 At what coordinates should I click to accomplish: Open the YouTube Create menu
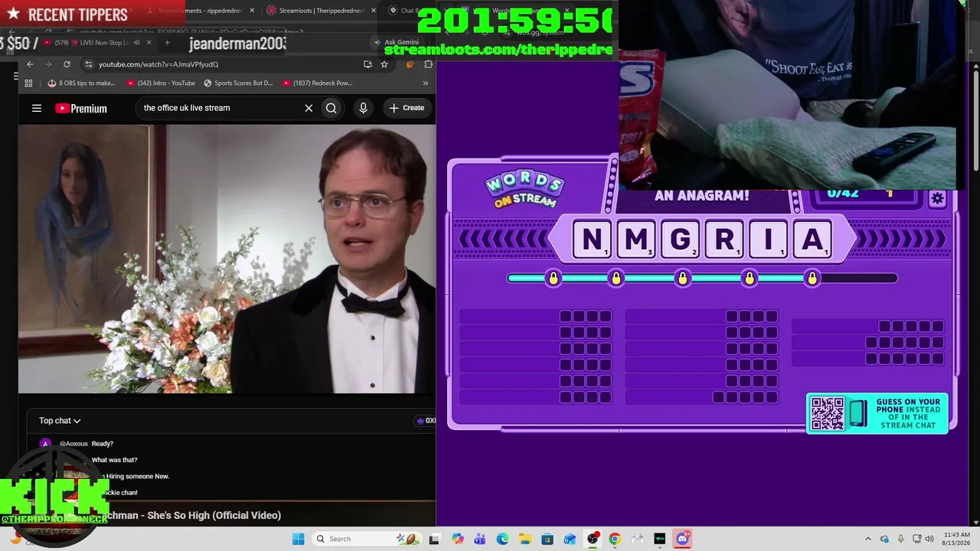(406, 108)
